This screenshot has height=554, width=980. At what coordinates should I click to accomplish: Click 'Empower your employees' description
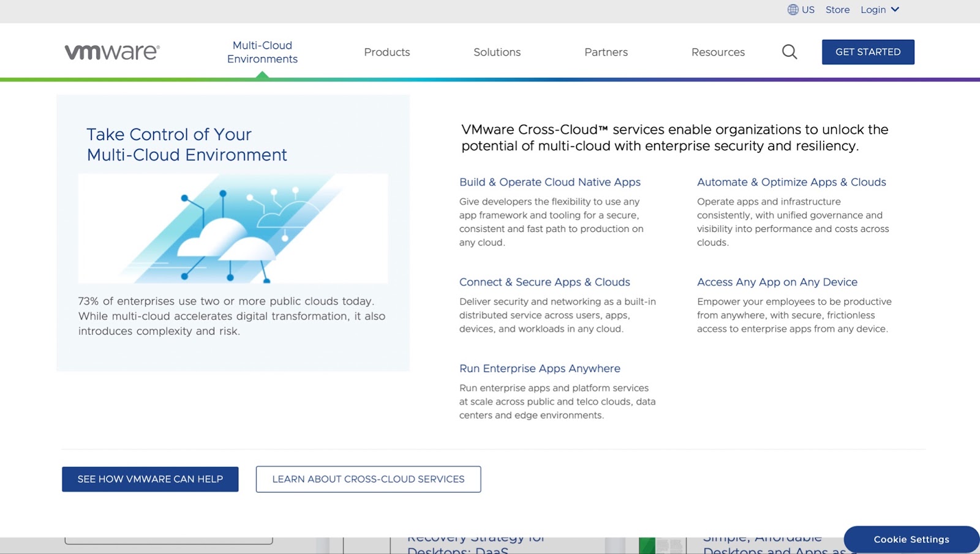794,315
